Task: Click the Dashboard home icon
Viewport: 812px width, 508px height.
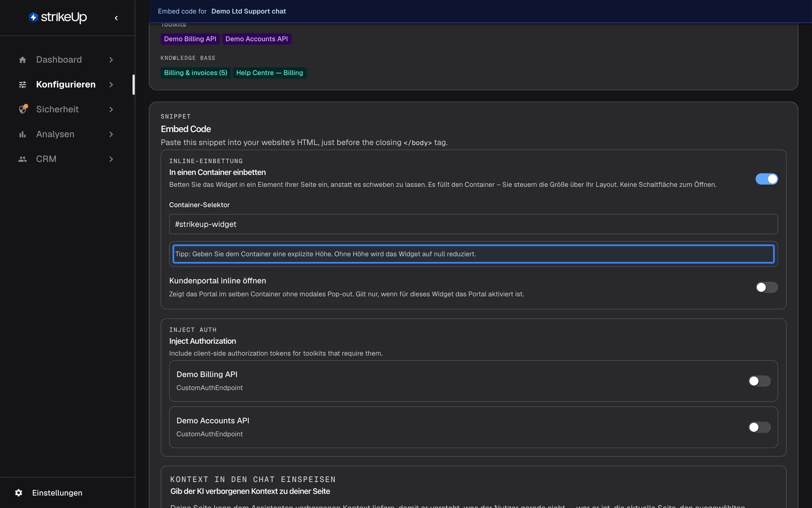Action: click(23, 60)
